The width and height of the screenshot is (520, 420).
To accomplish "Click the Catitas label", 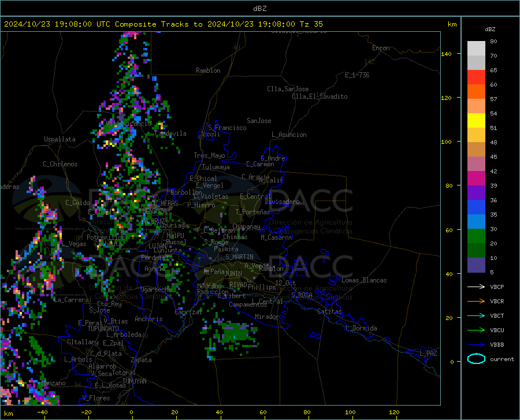I will (329, 311).
